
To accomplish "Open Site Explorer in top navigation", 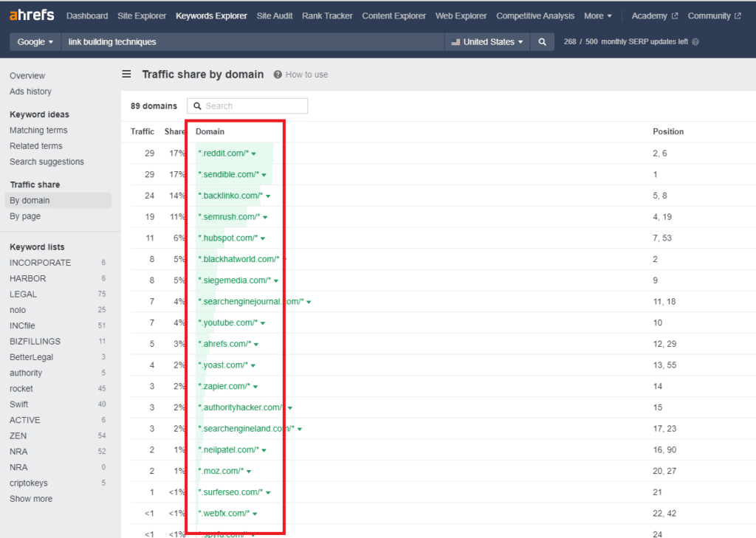I will pos(142,16).
